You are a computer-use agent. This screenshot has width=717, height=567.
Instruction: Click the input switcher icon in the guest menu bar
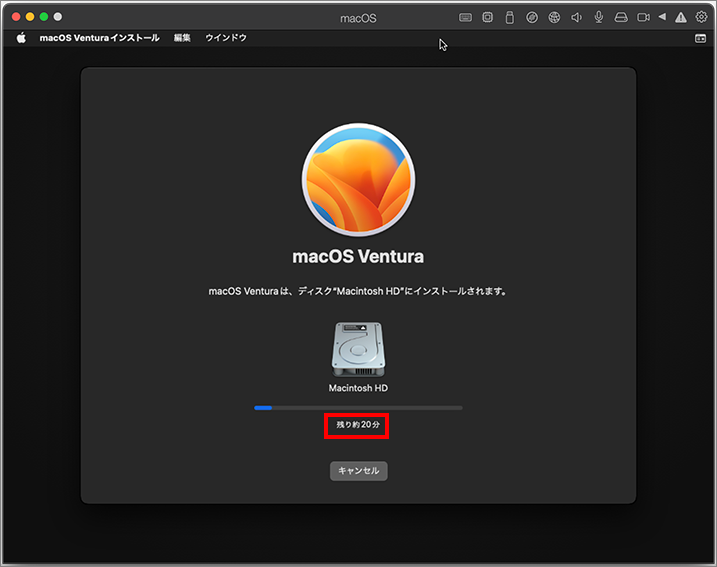pyautogui.click(x=701, y=38)
